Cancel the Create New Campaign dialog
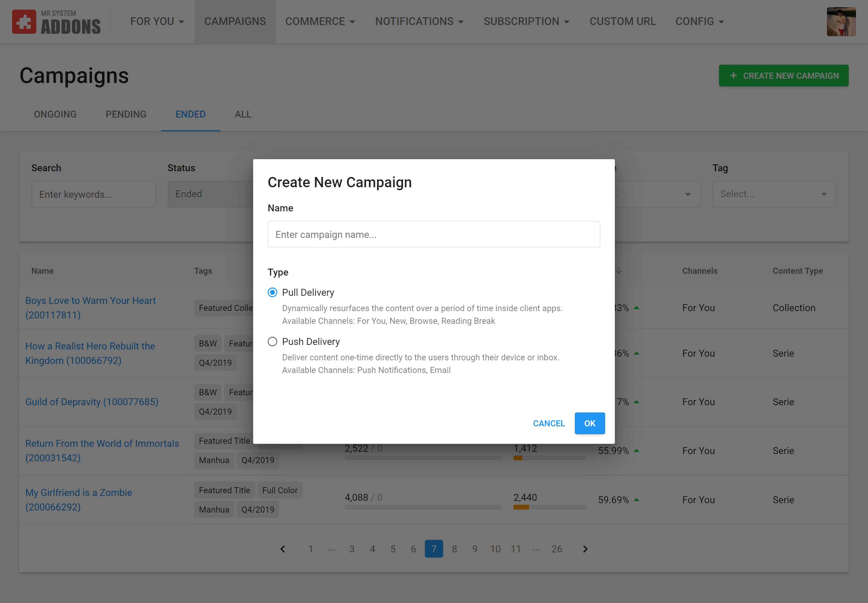Image resolution: width=868 pixels, height=603 pixels. coord(549,424)
